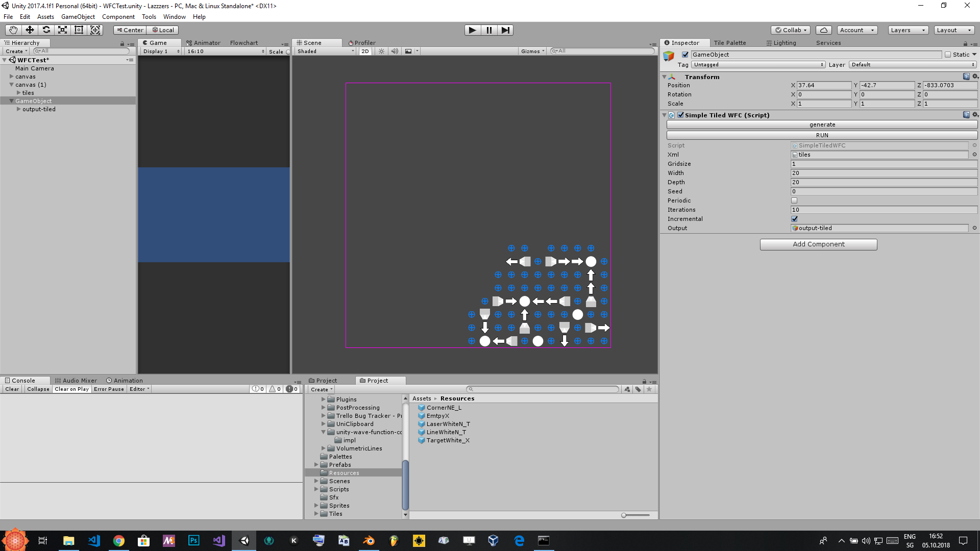980x551 pixels.
Task: Pick Xml asset via object picker circle
Action: (974, 155)
